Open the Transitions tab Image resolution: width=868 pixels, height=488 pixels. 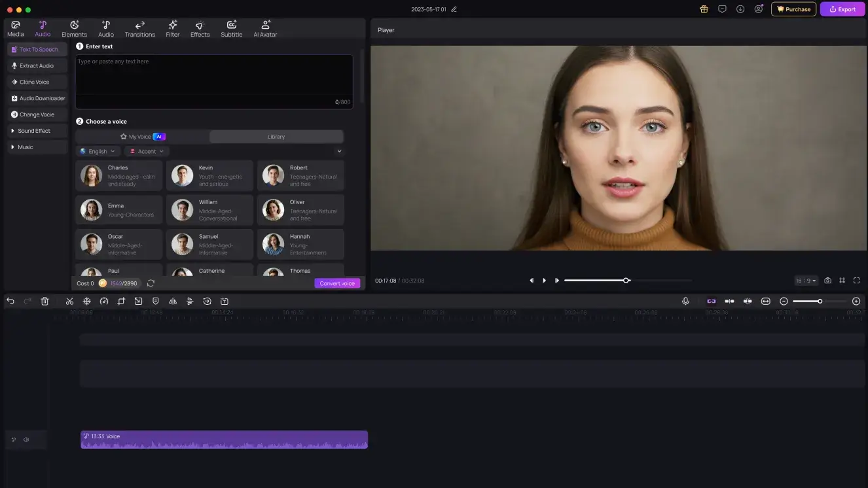tap(139, 29)
